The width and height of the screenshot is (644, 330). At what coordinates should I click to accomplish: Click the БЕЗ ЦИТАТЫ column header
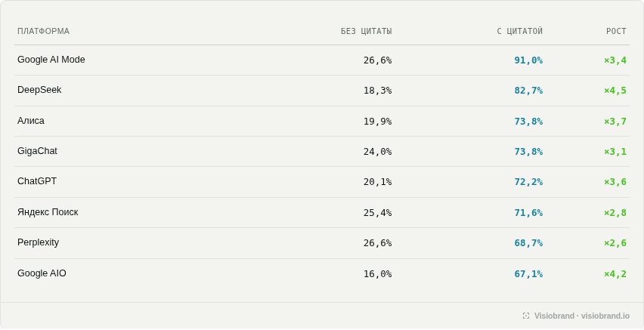367,31
